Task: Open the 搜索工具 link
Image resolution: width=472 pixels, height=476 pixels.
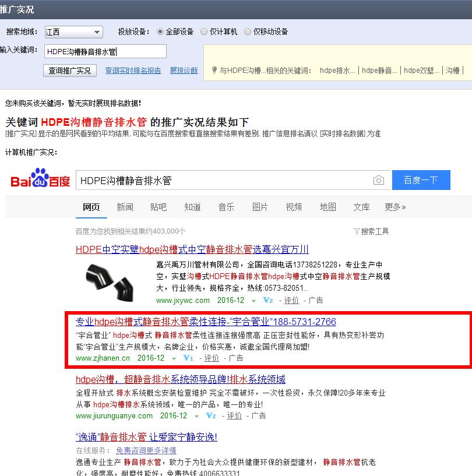Action: (x=375, y=231)
